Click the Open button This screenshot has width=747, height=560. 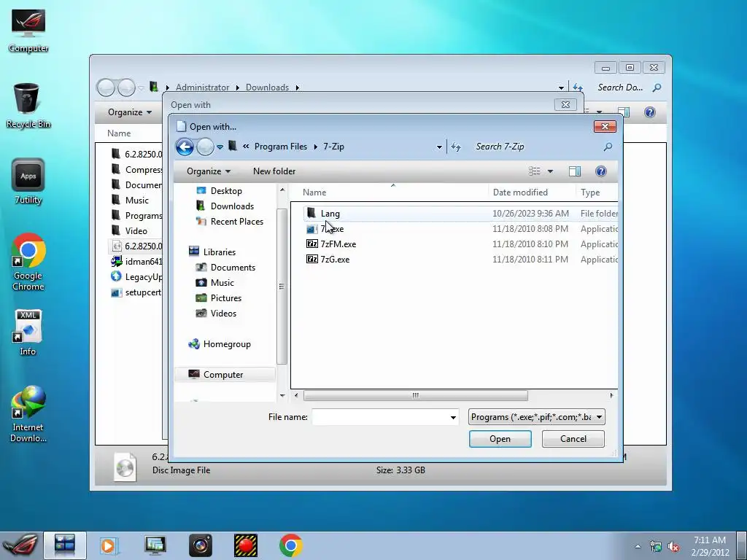click(500, 439)
